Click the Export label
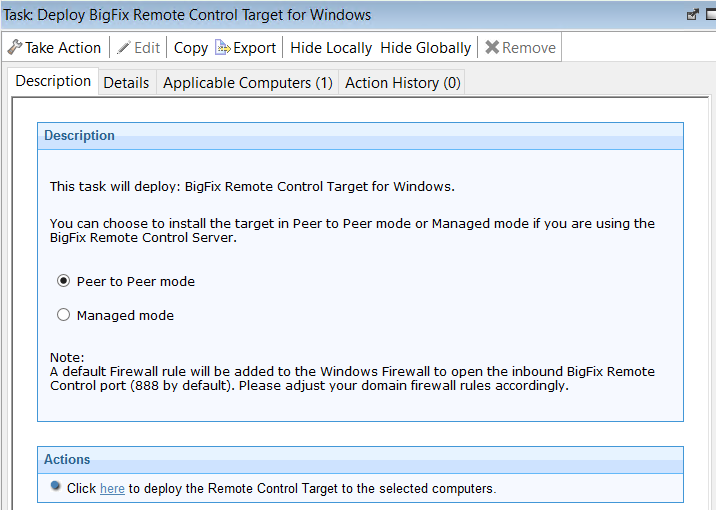Screen dimensions: 716x510 point(254,48)
